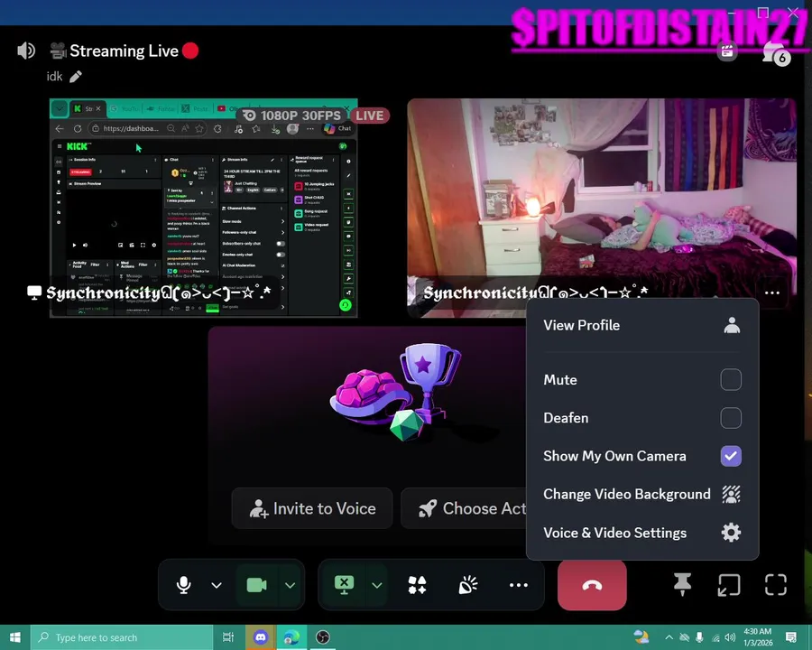The height and width of the screenshot is (650, 812).
Task: Open the Kick dashboard stream preview tile
Action: (204, 208)
